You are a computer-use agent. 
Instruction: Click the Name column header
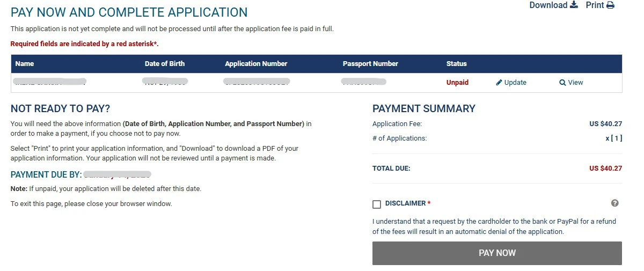tap(25, 64)
